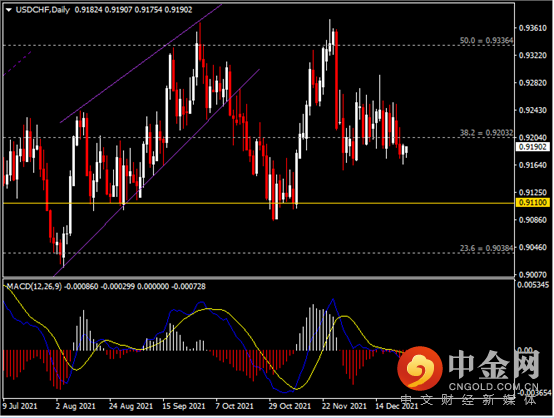Select the 0.92040 price scale value
This screenshot has width=554, height=418.
(x=533, y=137)
